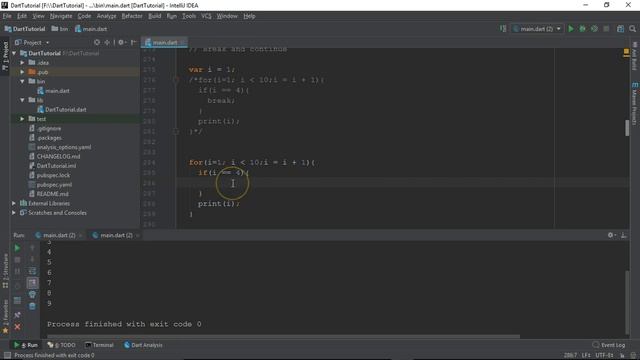Run with Coverage from the top toolbar
Screen dimensions: 640x360
pos(594,29)
